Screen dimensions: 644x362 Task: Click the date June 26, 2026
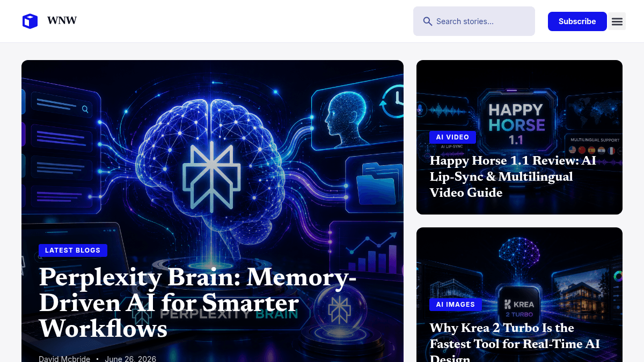click(130, 358)
